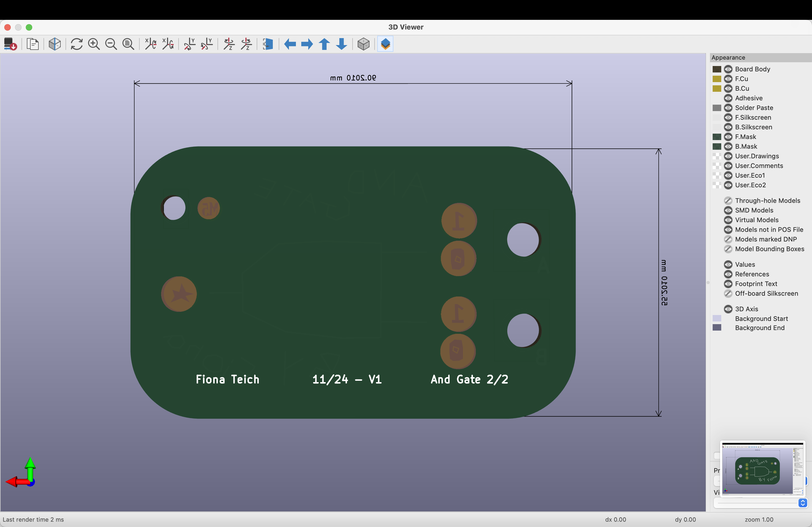Click the floating screenshot thumbnail preview
This screenshot has width=812, height=527.
point(763,468)
